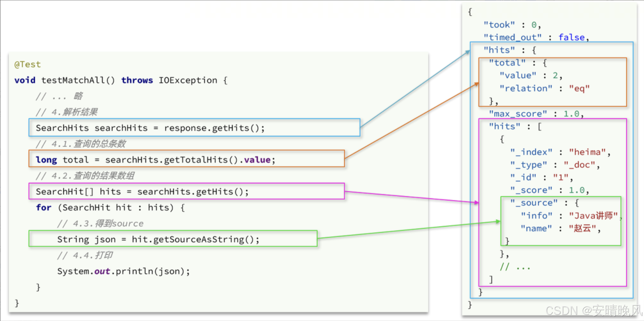The height and width of the screenshot is (321, 644).
Task: Click 'long total = searchHits.getTotalHits().value;' line
Action: (155, 160)
